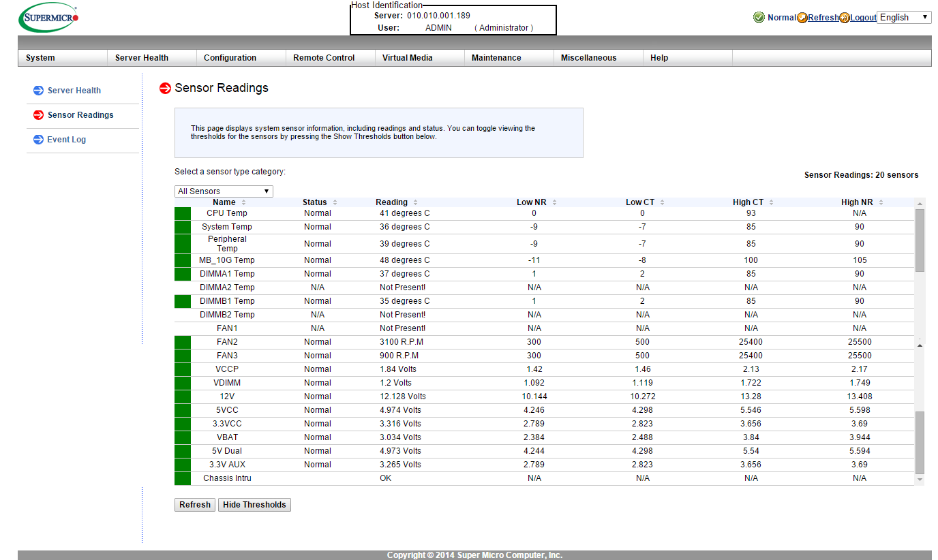Screen dimensions: 938x560
Task: Click the Refresh button below the table
Action: [x=195, y=505]
